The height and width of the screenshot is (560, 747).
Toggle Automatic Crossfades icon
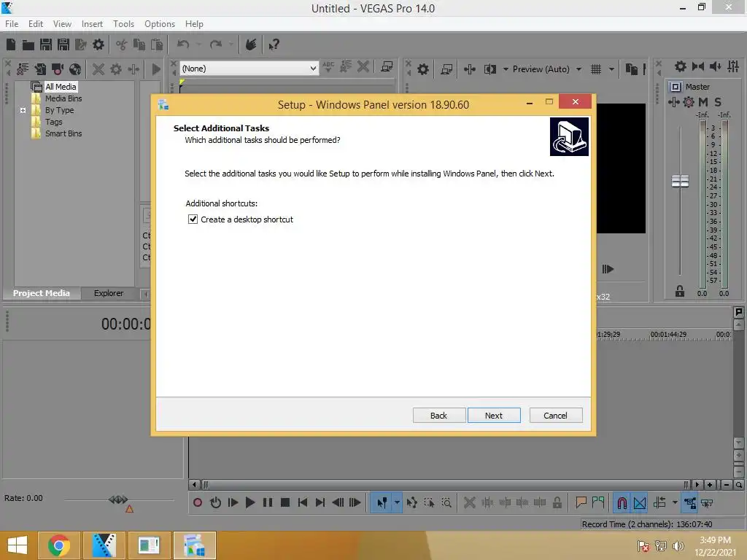tap(639, 503)
